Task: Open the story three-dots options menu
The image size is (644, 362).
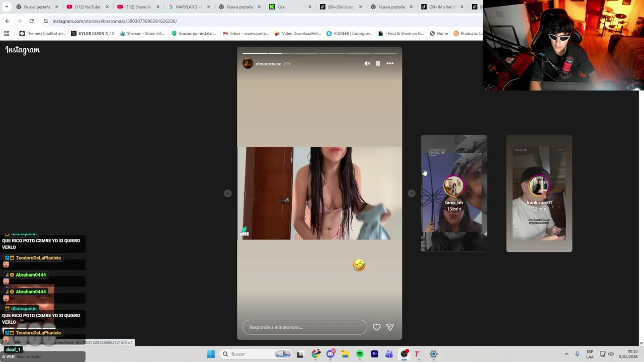Action: (390, 63)
